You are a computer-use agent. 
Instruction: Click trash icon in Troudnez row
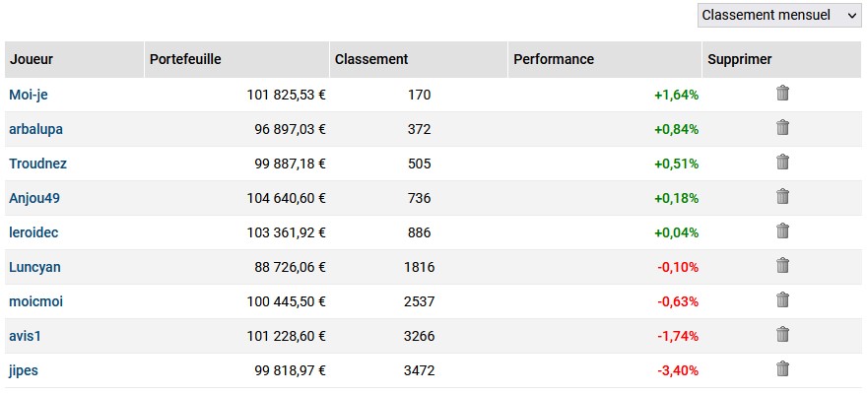782,162
